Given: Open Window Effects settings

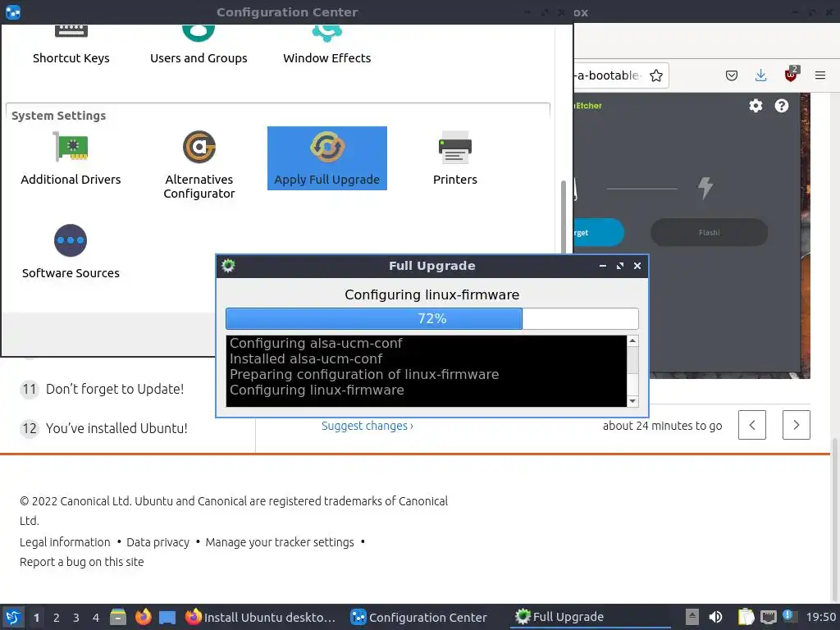Looking at the screenshot, I should click(326, 46).
